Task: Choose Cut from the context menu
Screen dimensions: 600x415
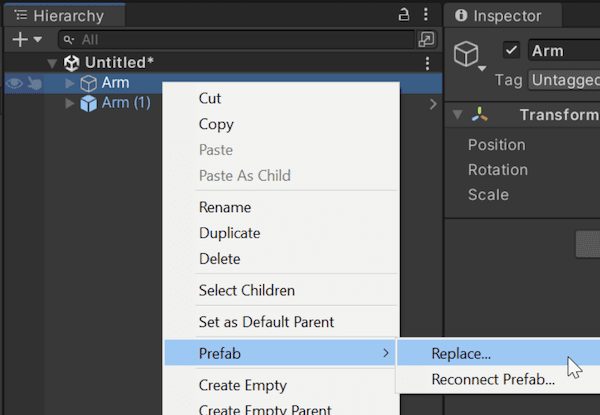Action: coord(281,98)
